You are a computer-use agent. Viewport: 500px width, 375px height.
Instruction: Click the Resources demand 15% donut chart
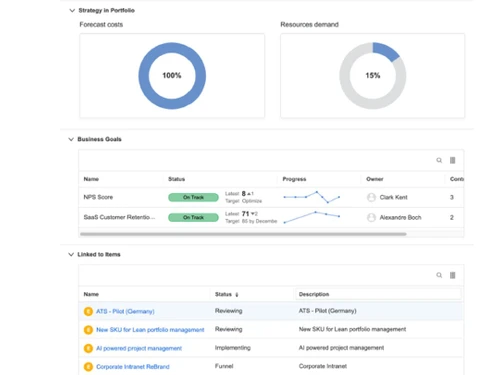[x=373, y=76]
